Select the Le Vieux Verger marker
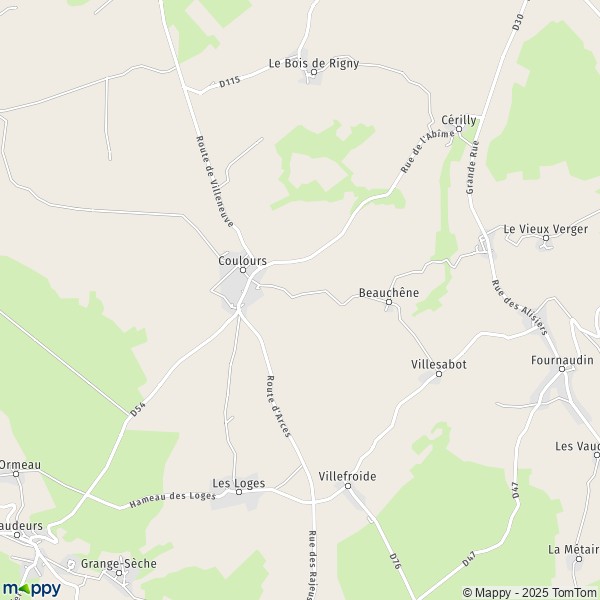This screenshot has width=600, height=600. click(x=546, y=238)
